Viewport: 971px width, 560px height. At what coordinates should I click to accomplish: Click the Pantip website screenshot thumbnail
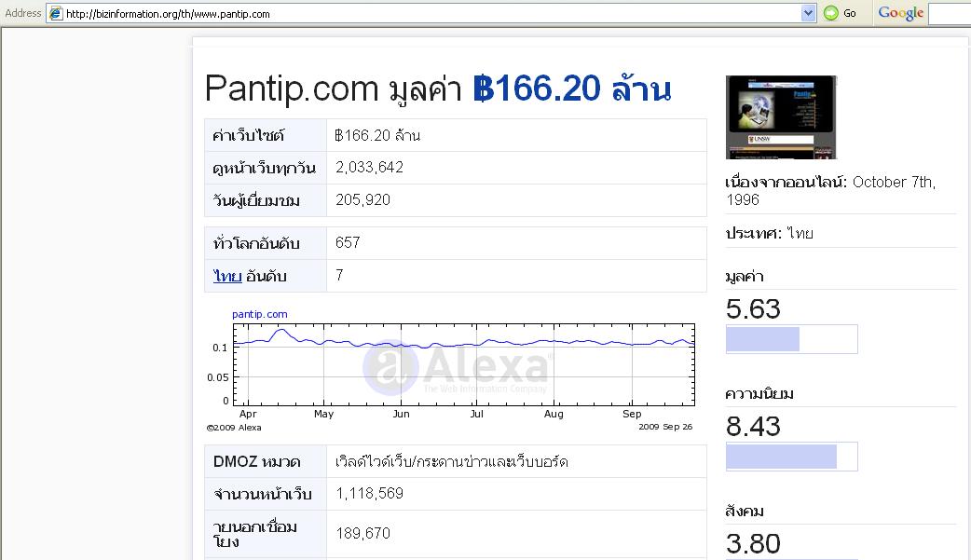click(x=781, y=117)
